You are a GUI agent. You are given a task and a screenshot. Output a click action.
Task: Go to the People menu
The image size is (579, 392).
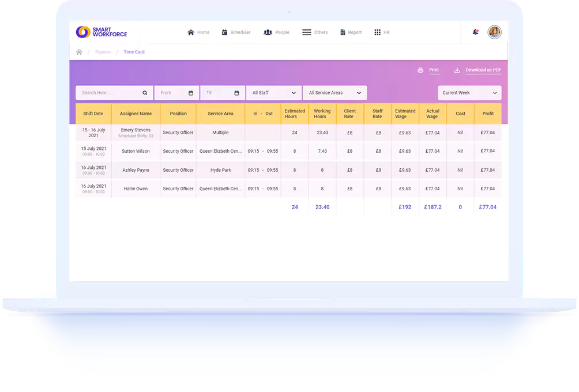pyautogui.click(x=276, y=32)
